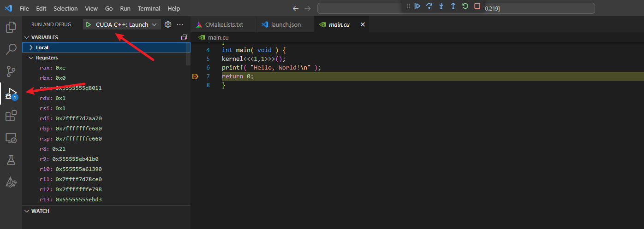Viewport: 644px width, 229px height.
Task: Restart the debug session
Action: (x=465, y=6)
